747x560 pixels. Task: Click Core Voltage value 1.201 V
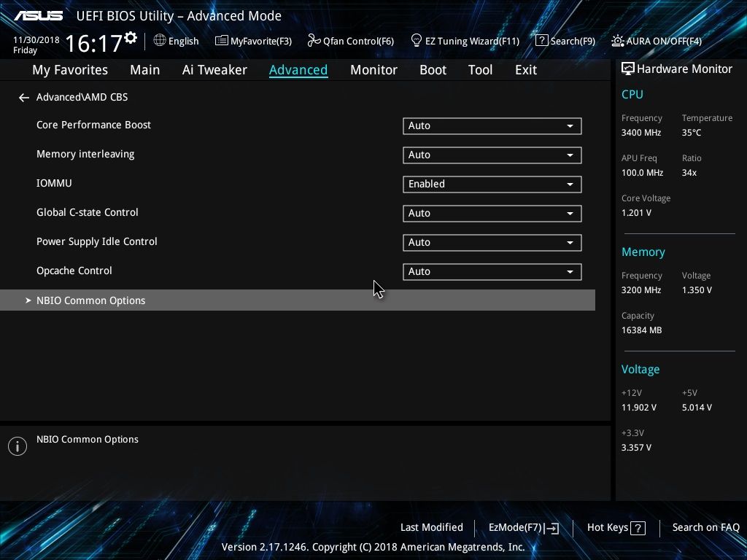click(x=636, y=213)
